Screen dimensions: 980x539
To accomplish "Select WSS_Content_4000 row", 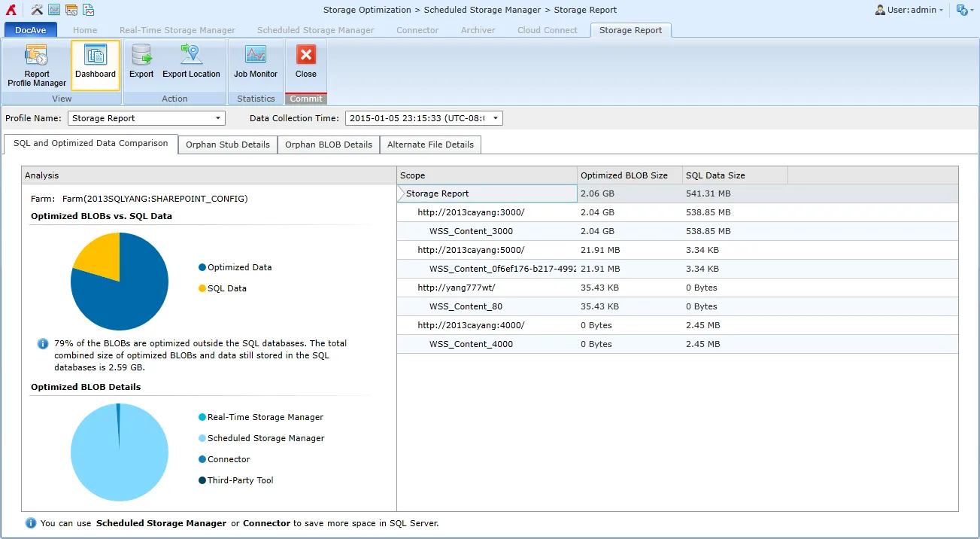I will (678, 344).
